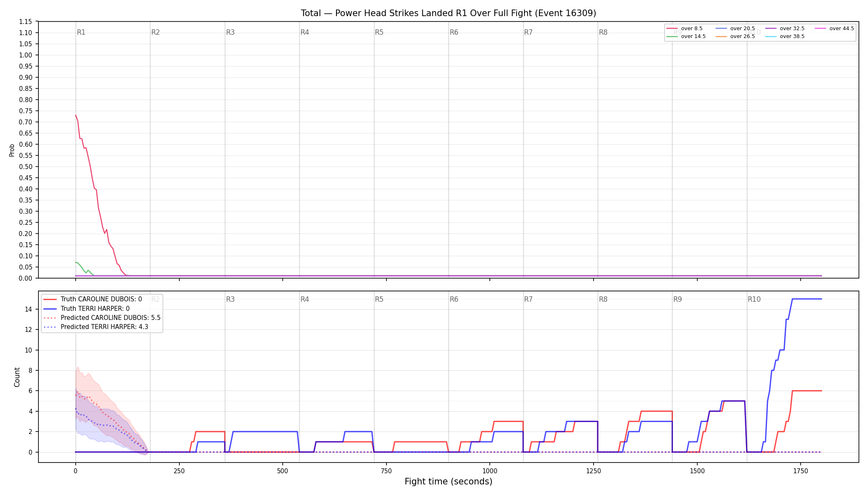Click the 0.25 tick on the Prob axis

coord(26,222)
